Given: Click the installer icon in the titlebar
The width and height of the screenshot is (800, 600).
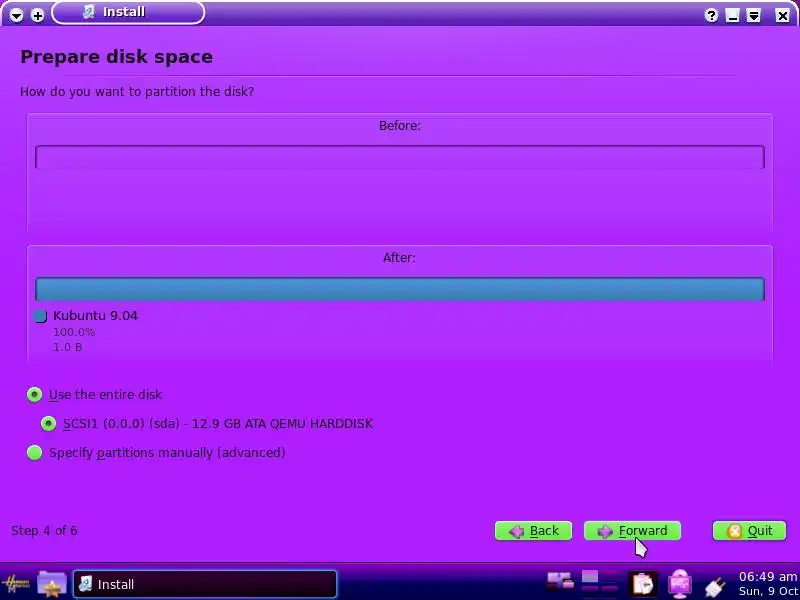Looking at the screenshot, I should [x=89, y=12].
